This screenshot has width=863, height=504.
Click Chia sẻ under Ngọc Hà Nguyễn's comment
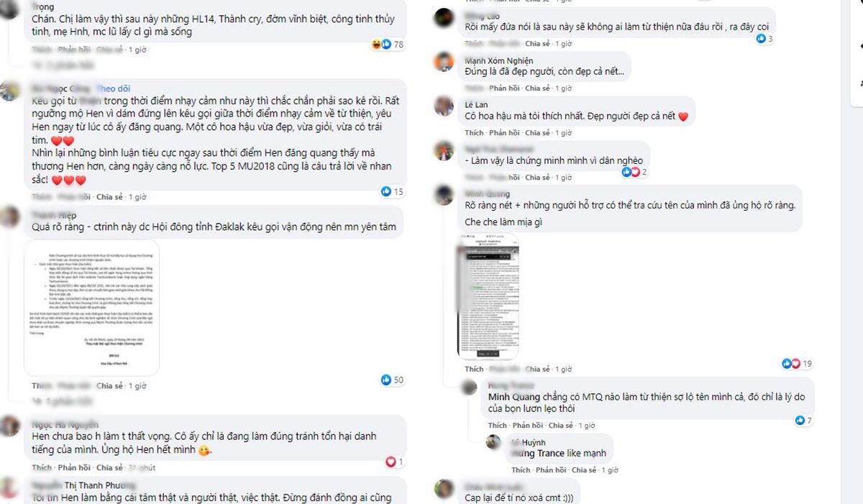109,468
